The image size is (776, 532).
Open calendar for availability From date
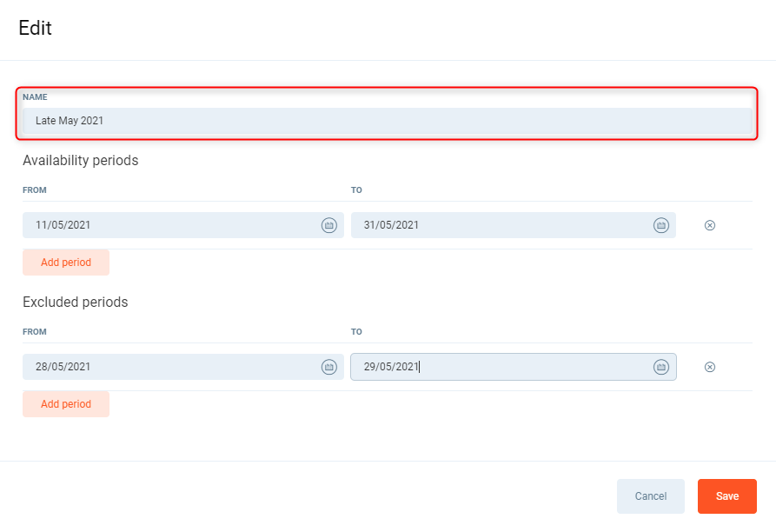coord(329,225)
